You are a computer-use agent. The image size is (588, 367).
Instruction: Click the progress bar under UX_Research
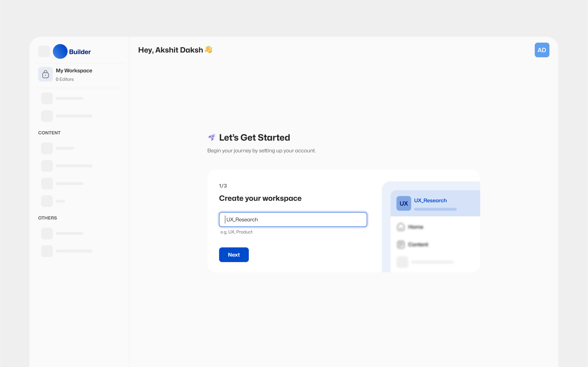(x=435, y=209)
